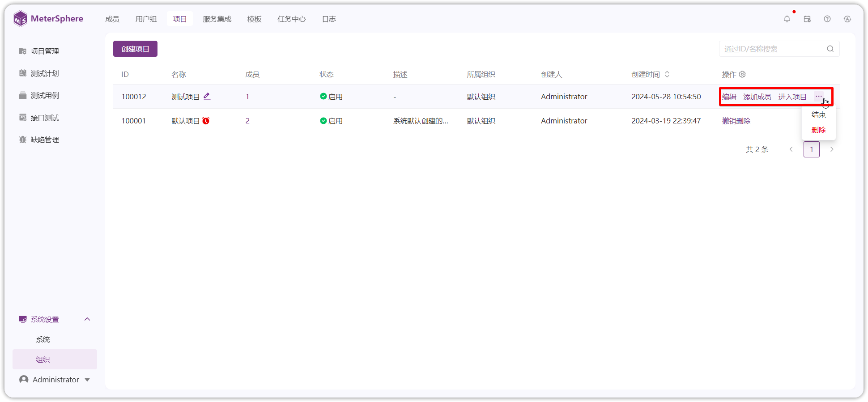
Task: Open the more actions ellipsis for 测试项目
Action: (x=819, y=97)
